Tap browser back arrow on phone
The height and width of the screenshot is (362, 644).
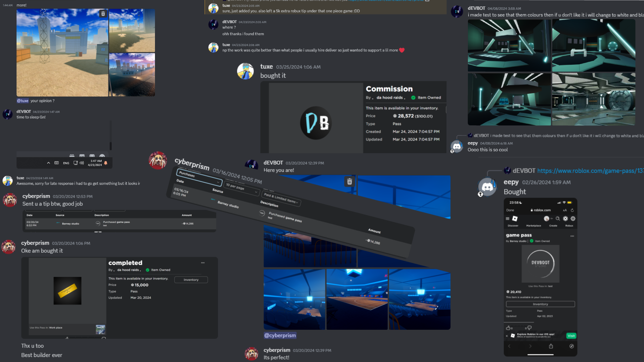point(509,346)
